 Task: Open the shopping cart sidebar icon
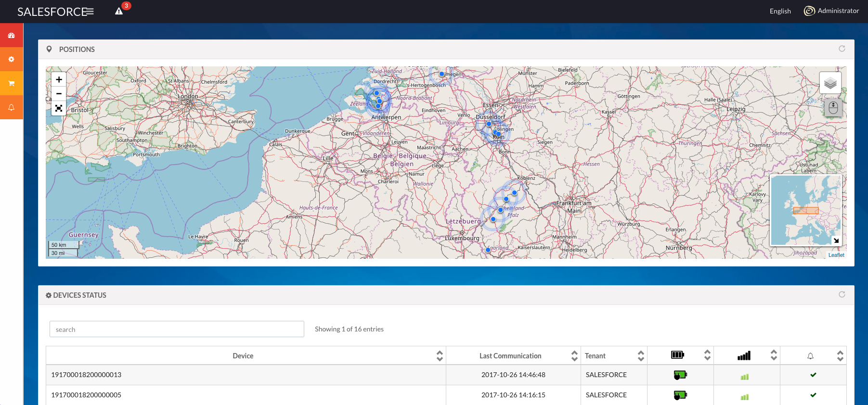click(12, 83)
